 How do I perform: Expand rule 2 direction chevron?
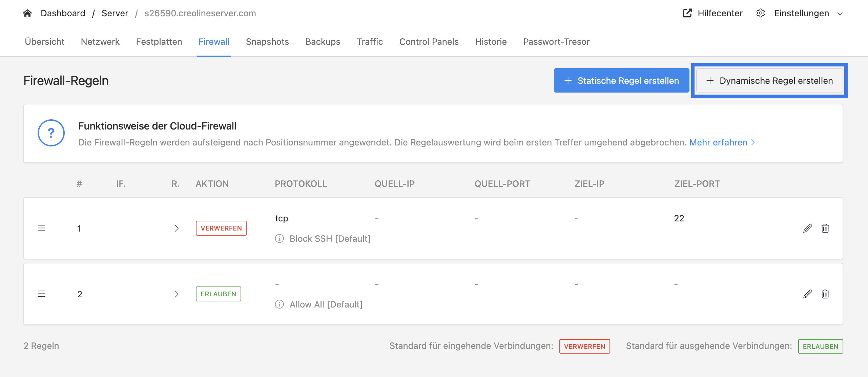pyautogui.click(x=177, y=294)
